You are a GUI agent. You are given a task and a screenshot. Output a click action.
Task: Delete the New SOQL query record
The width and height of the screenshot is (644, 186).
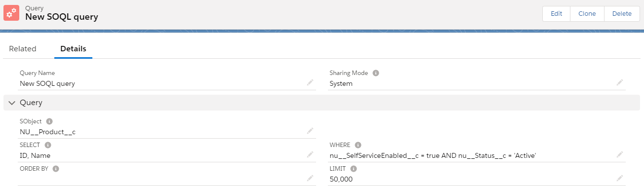pos(622,14)
